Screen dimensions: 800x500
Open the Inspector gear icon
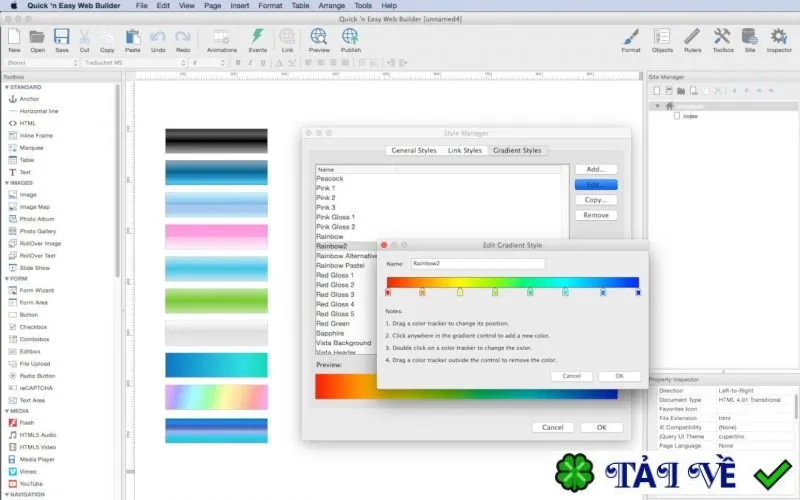[779, 40]
